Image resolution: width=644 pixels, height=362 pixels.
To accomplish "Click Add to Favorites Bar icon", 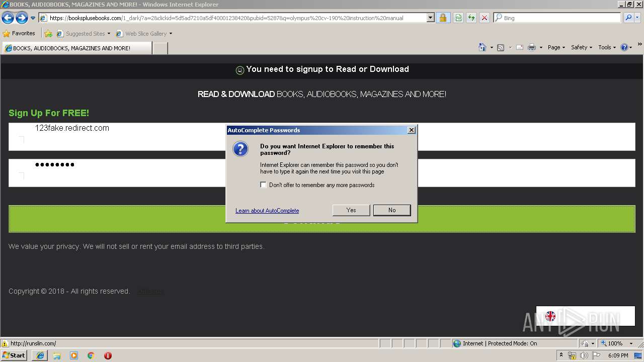I will point(48,34).
